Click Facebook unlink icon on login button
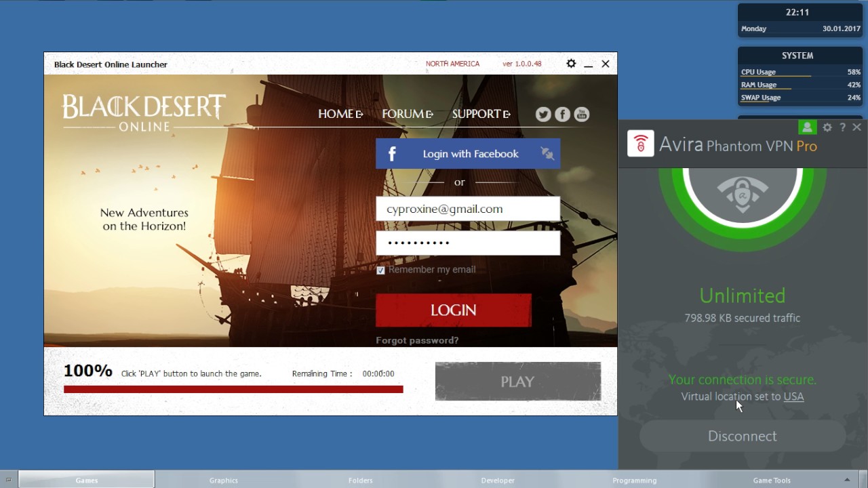This screenshot has width=868, height=488. click(x=547, y=153)
